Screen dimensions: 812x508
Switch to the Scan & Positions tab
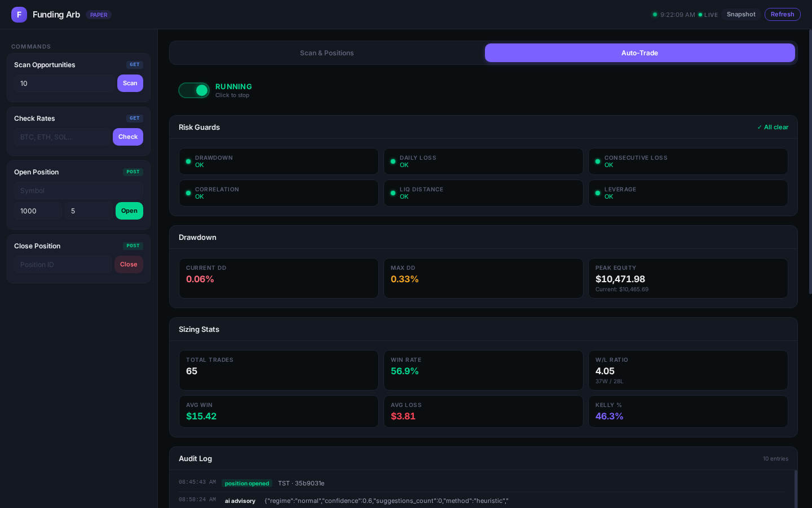327,53
